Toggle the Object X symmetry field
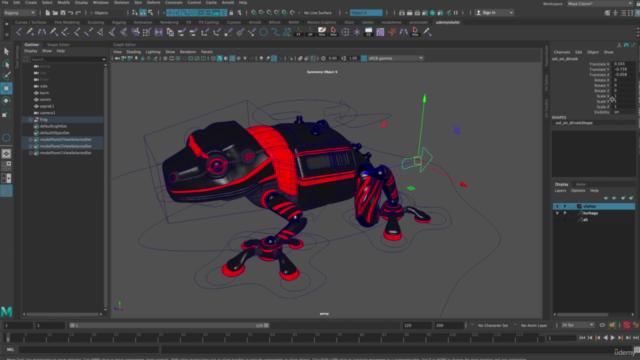 click(366, 13)
